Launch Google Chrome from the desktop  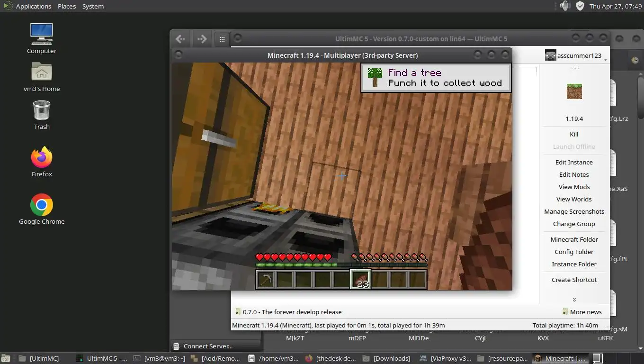point(42,205)
